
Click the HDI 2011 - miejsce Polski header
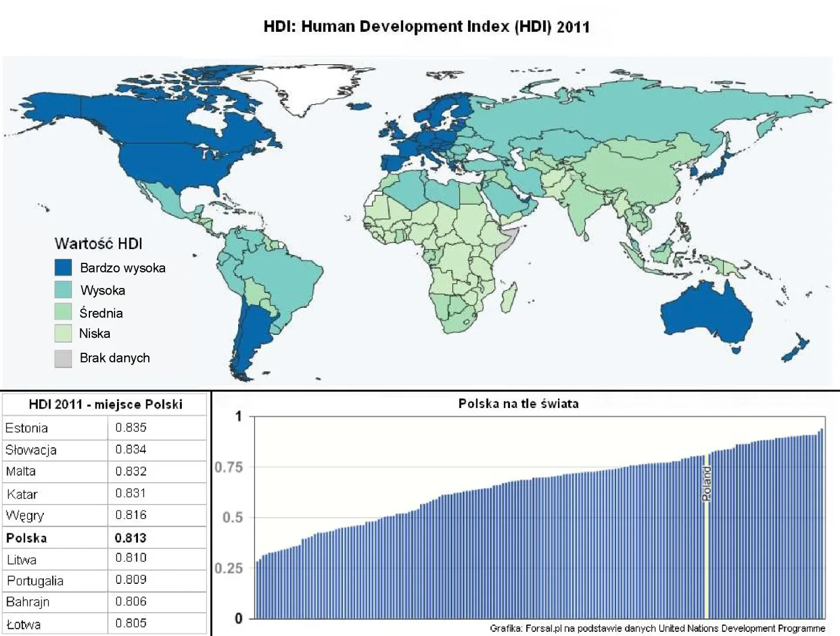103,404
